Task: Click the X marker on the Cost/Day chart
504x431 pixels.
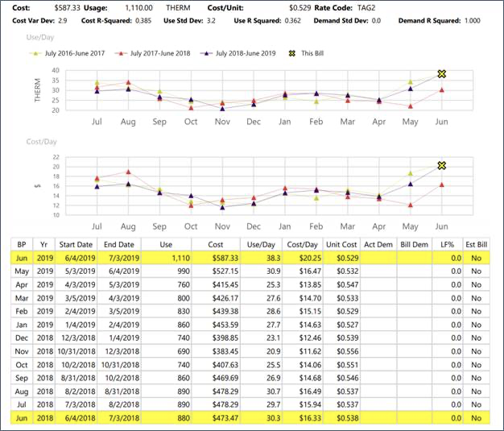Action: (441, 165)
